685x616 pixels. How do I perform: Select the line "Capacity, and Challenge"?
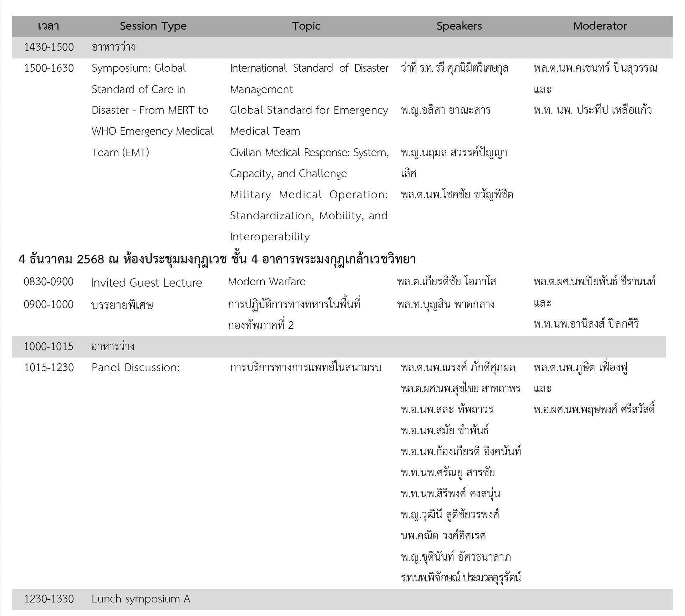288,174
